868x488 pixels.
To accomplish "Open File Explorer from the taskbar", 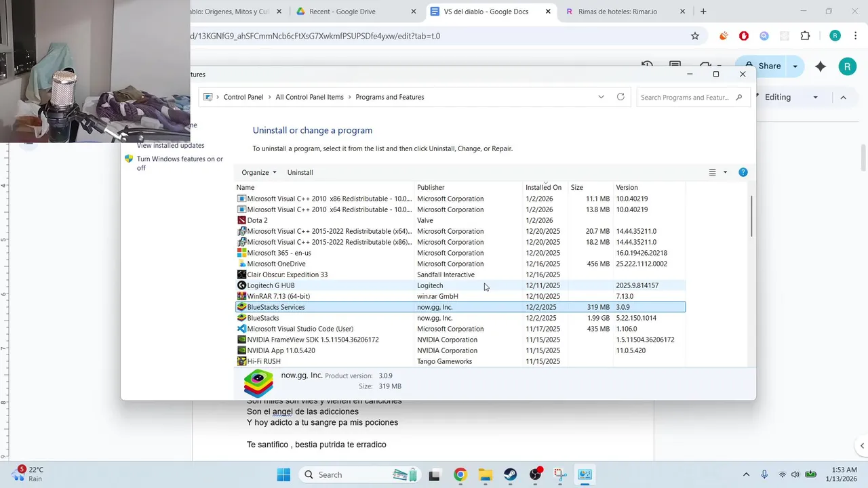I will point(485,474).
